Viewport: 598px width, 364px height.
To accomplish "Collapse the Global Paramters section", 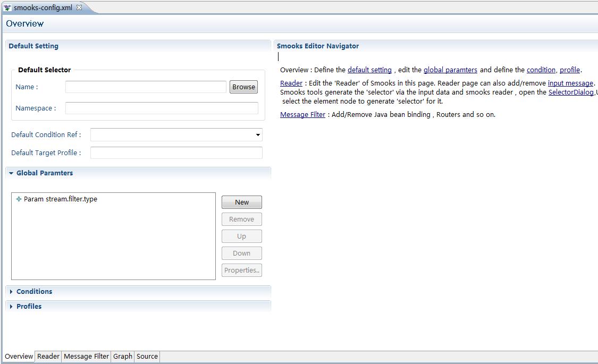I will coord(11,173).
